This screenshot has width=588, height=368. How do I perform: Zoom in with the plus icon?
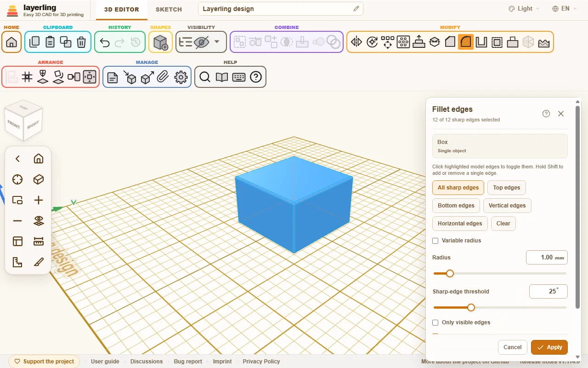pyautogui.click(x=39, y=200)
